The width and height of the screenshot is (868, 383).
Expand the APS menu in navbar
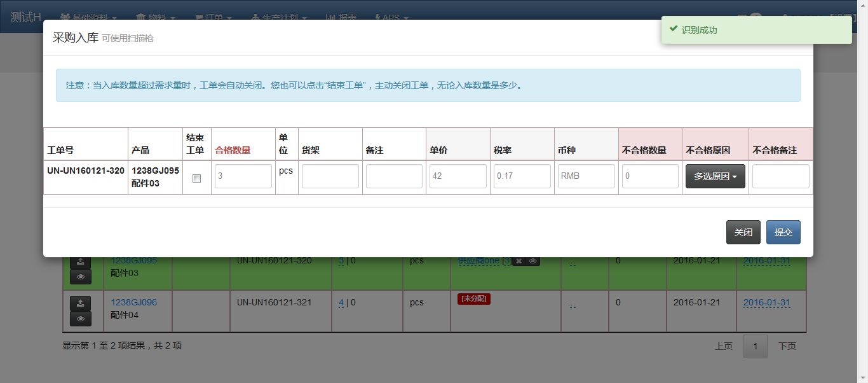(x=391, y=18)
